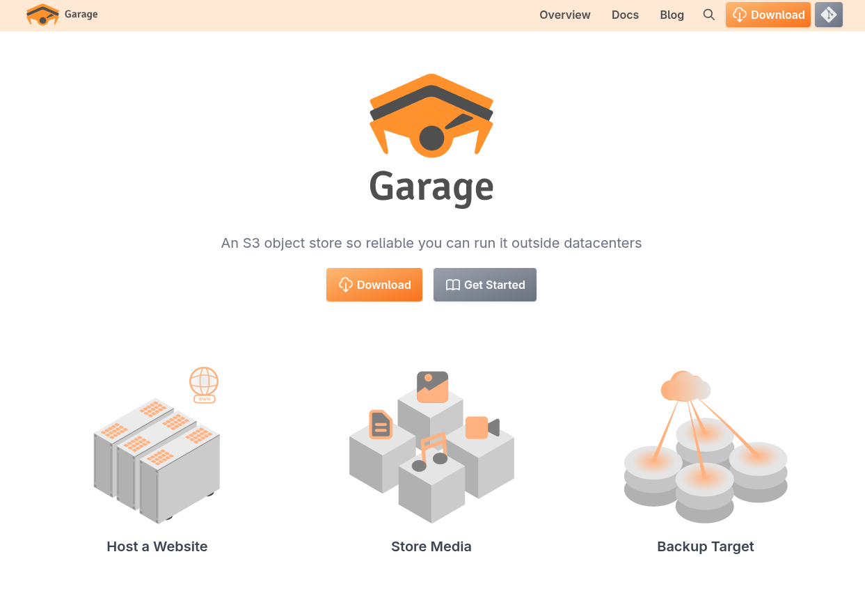
Task: Click the Store Media cubes illustration
Action: tap(431, 446)
